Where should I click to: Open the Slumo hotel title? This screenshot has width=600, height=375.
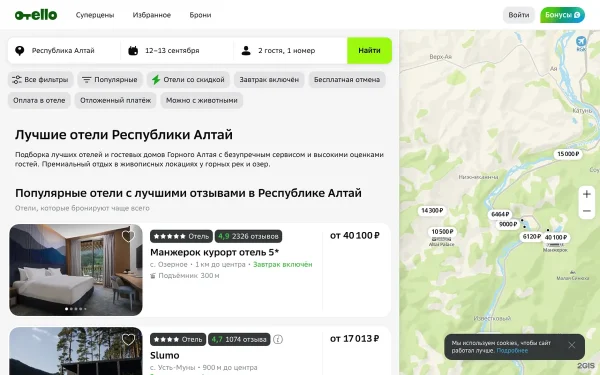tap(165, 355)
